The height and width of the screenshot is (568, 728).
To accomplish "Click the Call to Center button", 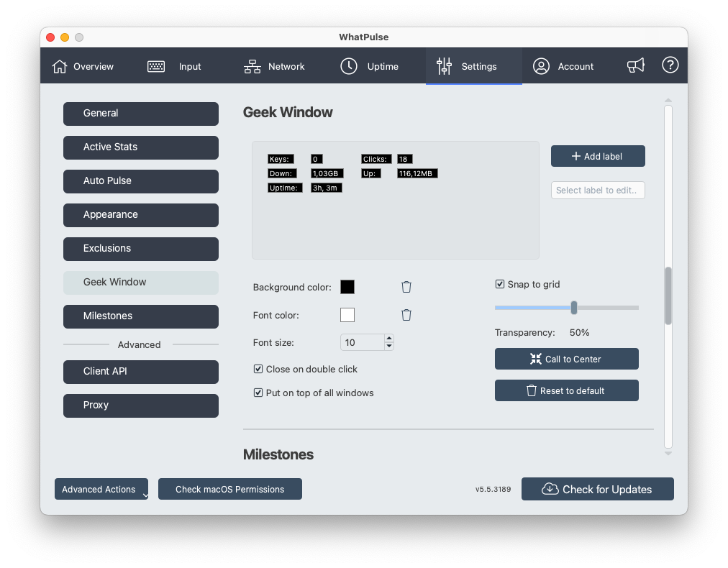I will [x=566, y=359].
